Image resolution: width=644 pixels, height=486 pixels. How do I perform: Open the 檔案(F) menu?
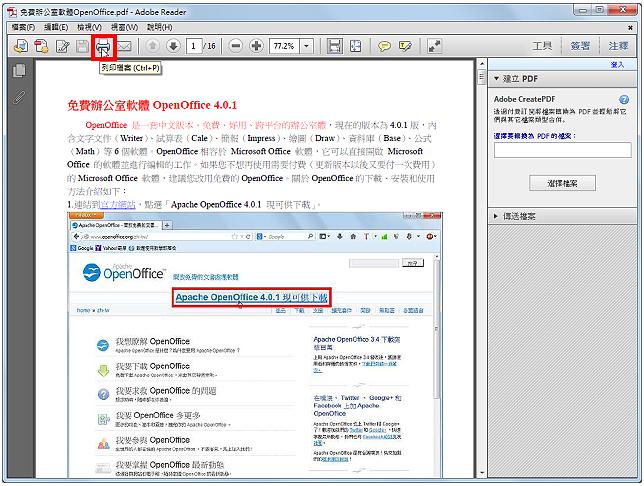pos(23,28)
